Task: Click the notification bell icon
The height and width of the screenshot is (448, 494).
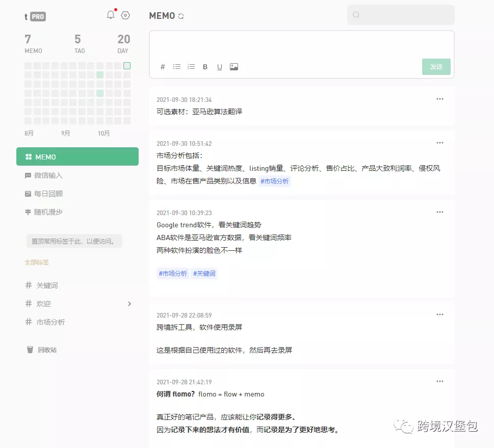Action: 110,15
